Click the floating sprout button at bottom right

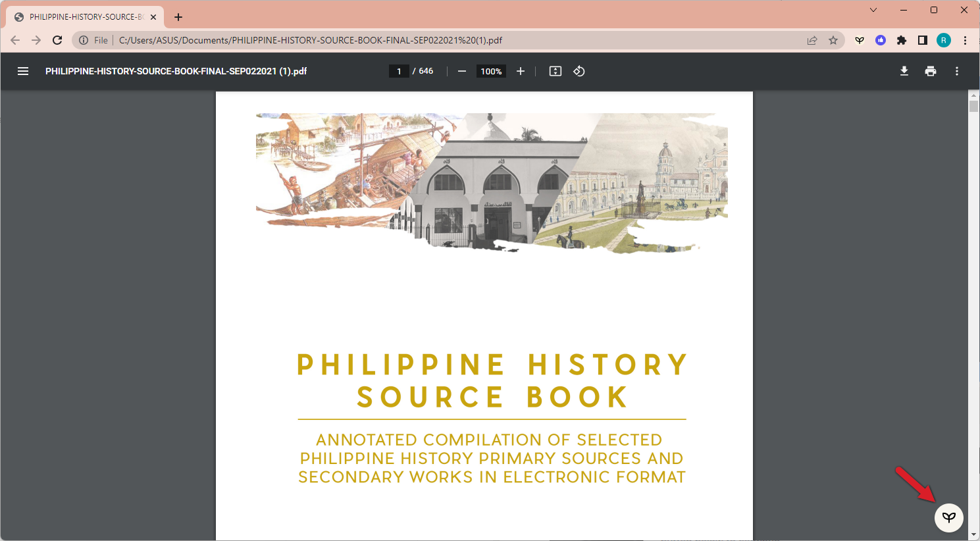948,517
